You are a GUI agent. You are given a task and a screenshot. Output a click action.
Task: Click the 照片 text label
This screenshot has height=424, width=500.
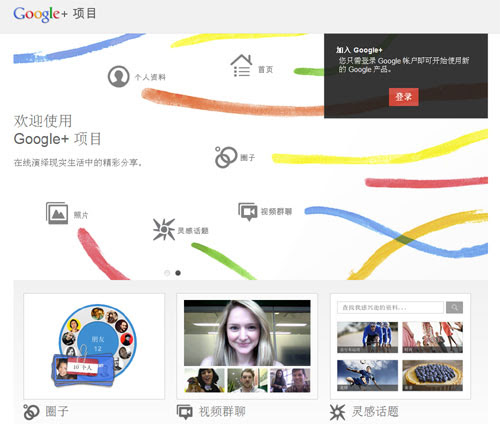coord(81,215)
